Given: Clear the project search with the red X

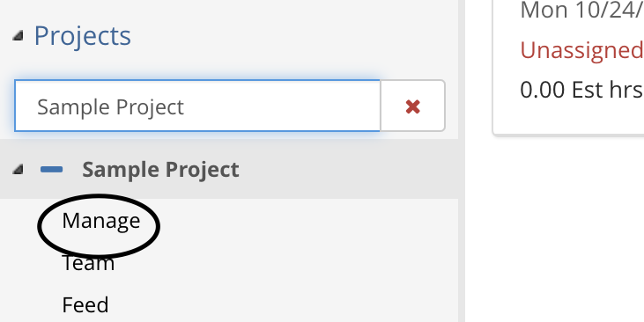Looking at the screenshot, I should pos(412,106).
